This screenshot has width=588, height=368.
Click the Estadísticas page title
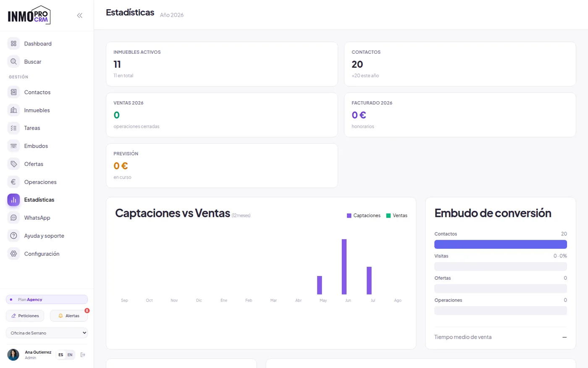[x=130, y=13]
